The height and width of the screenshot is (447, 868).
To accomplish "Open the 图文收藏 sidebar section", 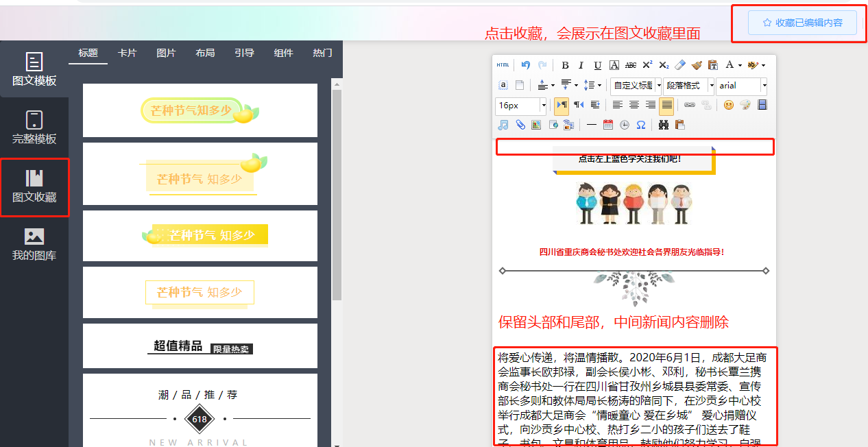I will tap(34, 187).
